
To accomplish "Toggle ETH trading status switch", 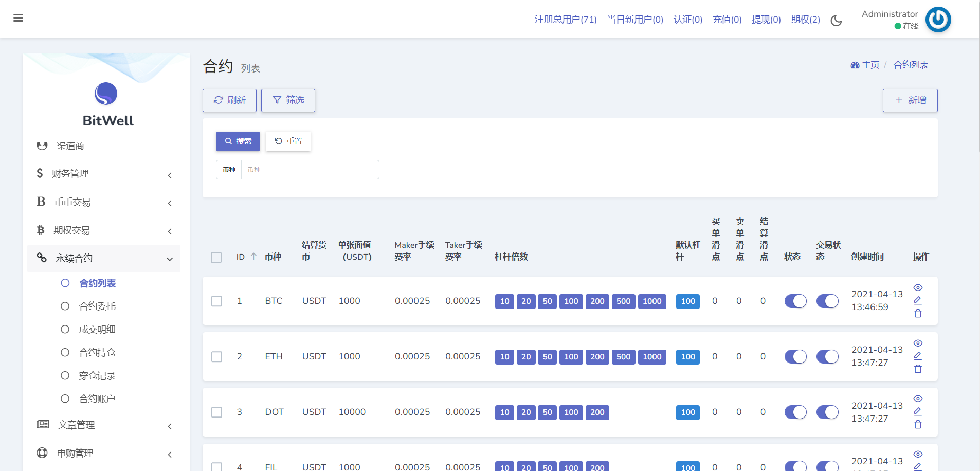I will click(x=827, y=356).
